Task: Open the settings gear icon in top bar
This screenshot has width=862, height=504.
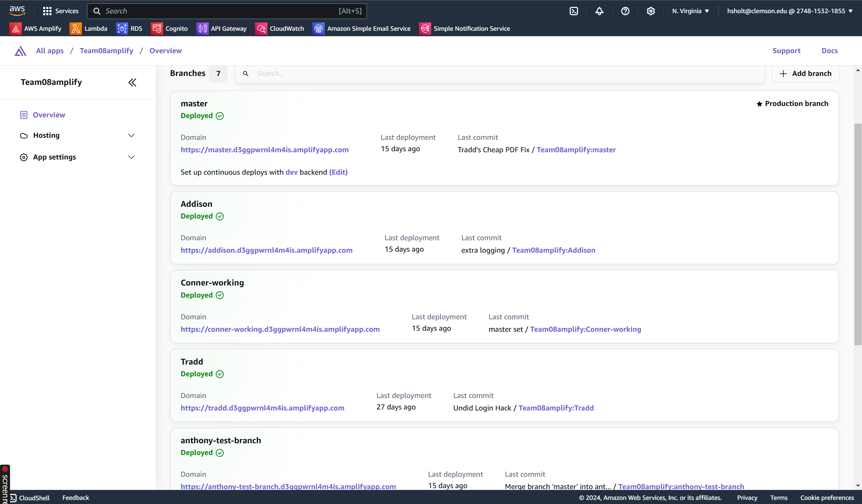Action: (x=651, y=11)
